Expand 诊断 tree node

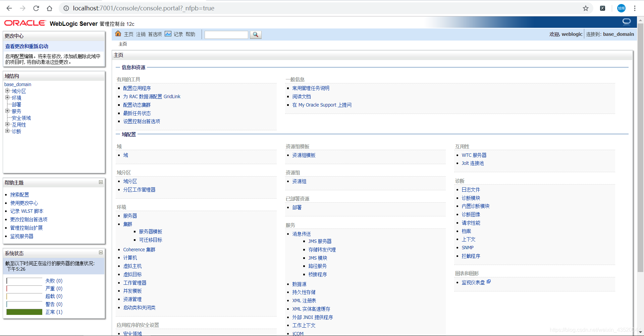coord(7,131)
